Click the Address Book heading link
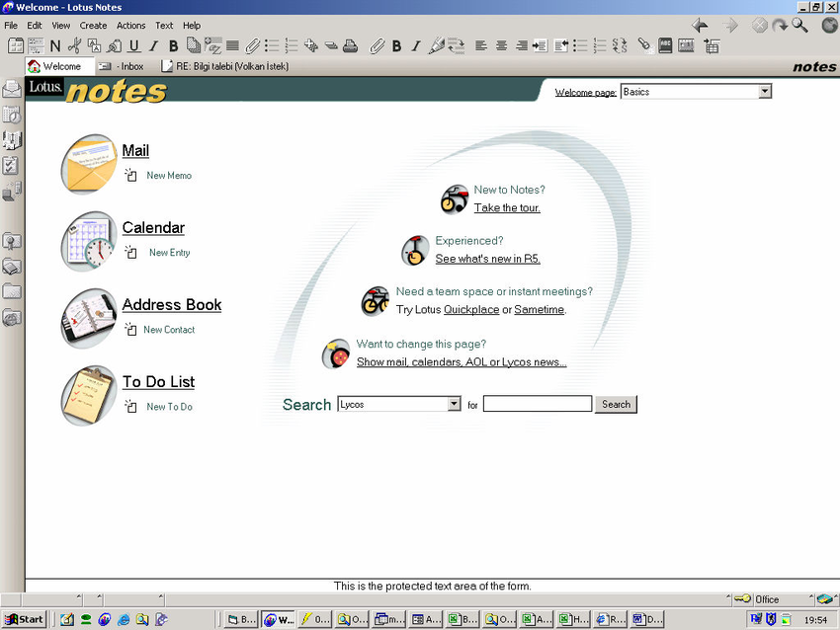Screen dimensions: 840x630 (x=172, y=304)
